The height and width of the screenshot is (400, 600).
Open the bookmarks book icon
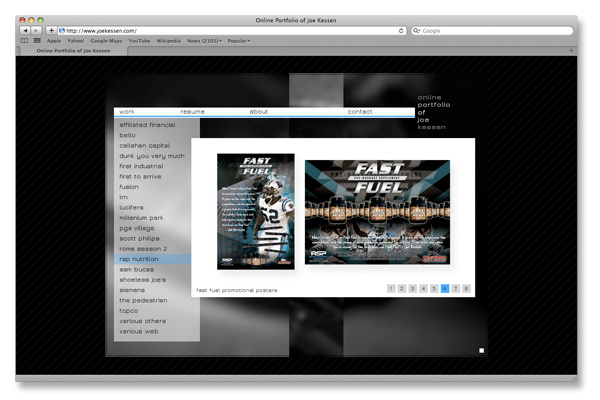click(25, 41)
